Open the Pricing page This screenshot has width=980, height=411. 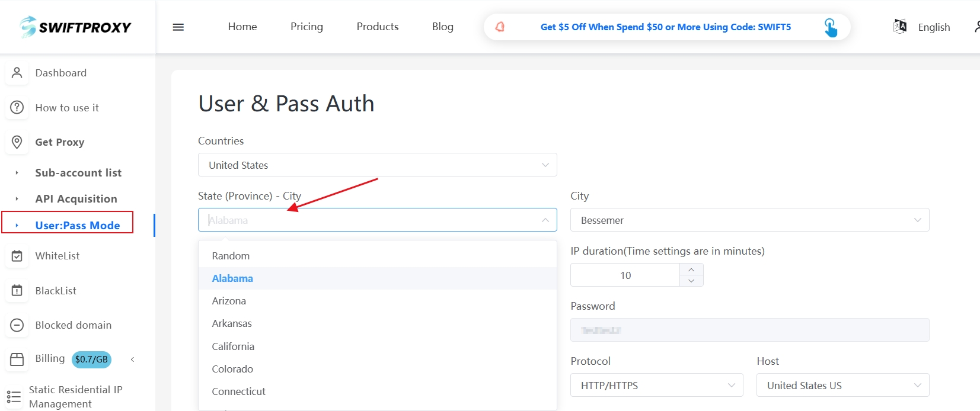(307, 27)
